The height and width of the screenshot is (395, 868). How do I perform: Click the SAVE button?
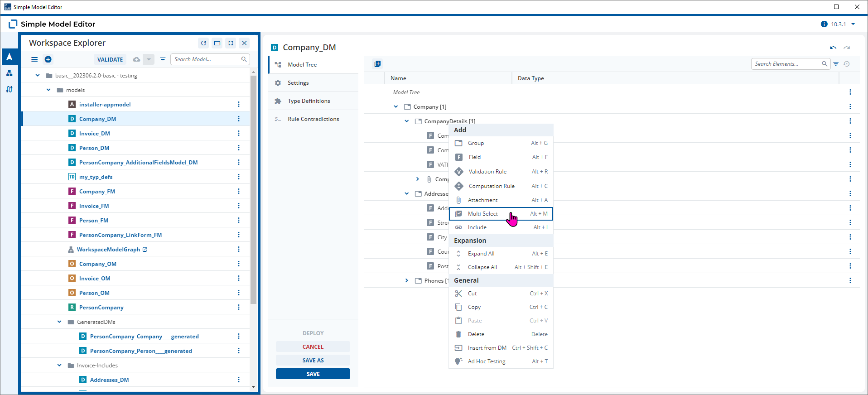313,374
